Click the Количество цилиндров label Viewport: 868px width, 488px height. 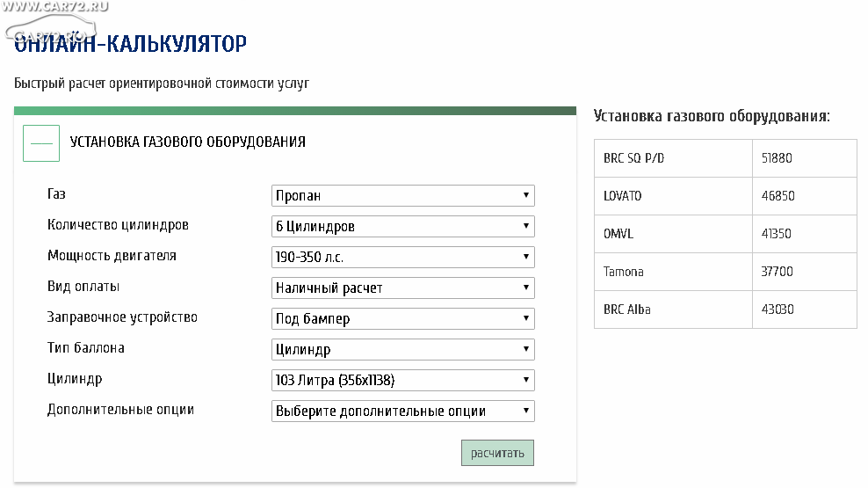coord(118,225)
